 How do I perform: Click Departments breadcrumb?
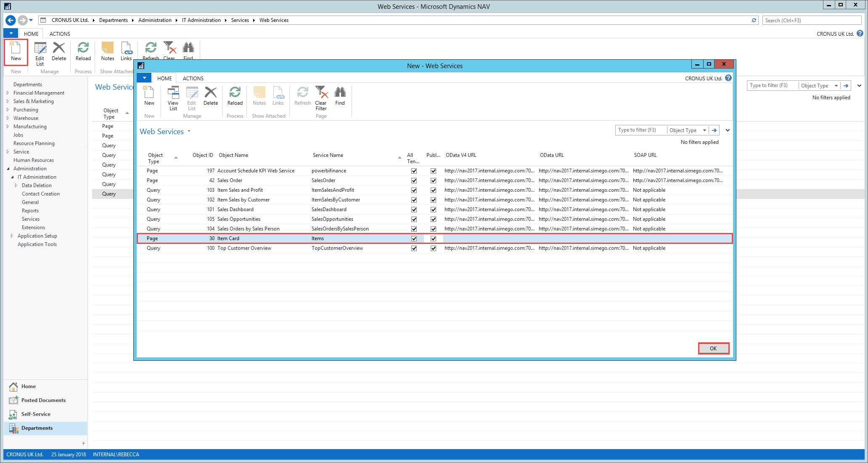(114, 20)
